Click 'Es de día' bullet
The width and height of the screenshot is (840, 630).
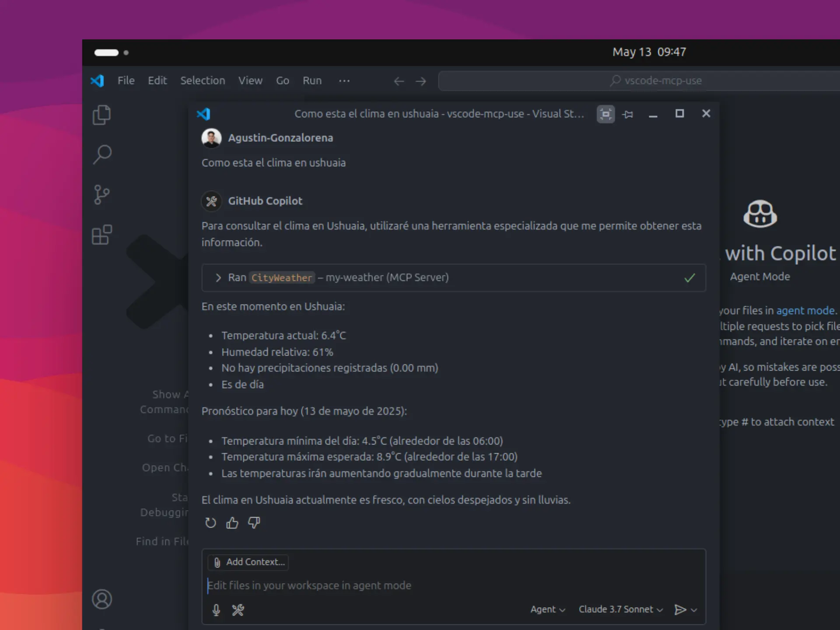click(242, 385)
